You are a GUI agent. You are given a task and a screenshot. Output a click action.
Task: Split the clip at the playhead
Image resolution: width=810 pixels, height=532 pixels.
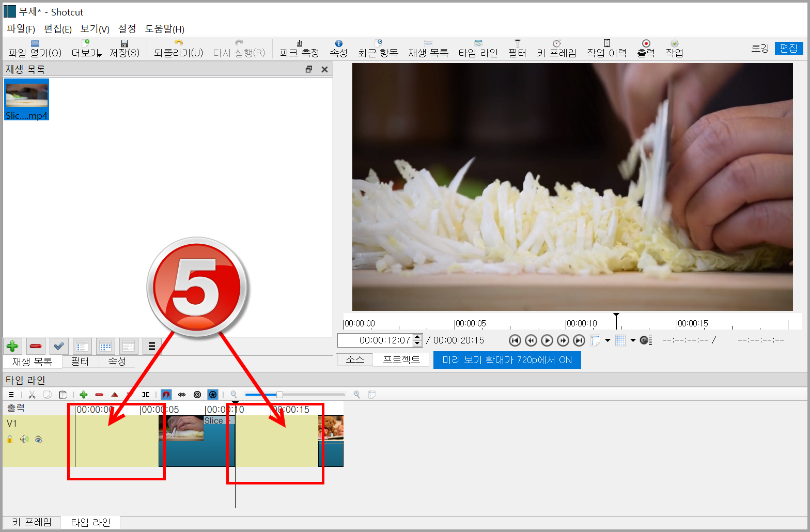click(146, 395)
